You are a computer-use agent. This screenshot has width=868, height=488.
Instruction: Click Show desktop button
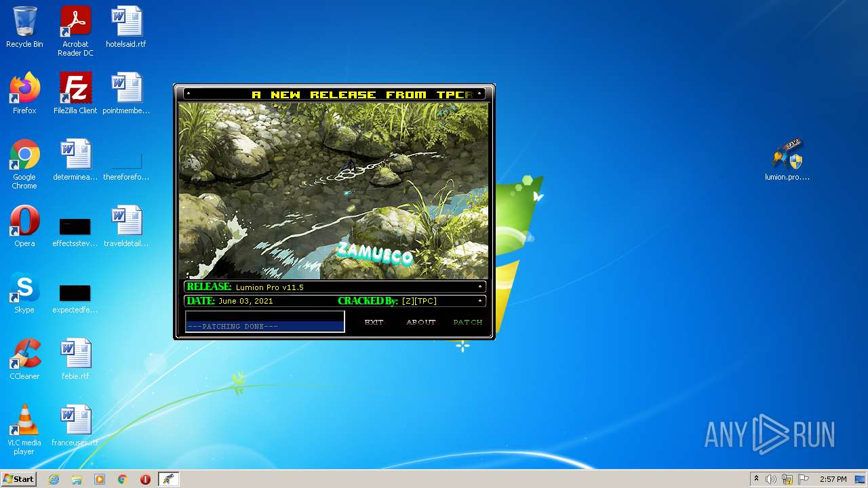[x=861, y=479]
